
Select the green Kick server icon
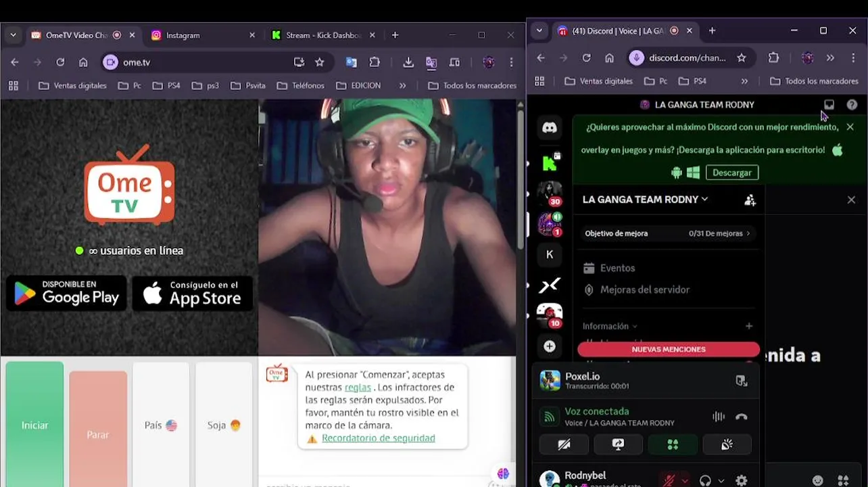point(550,163)
